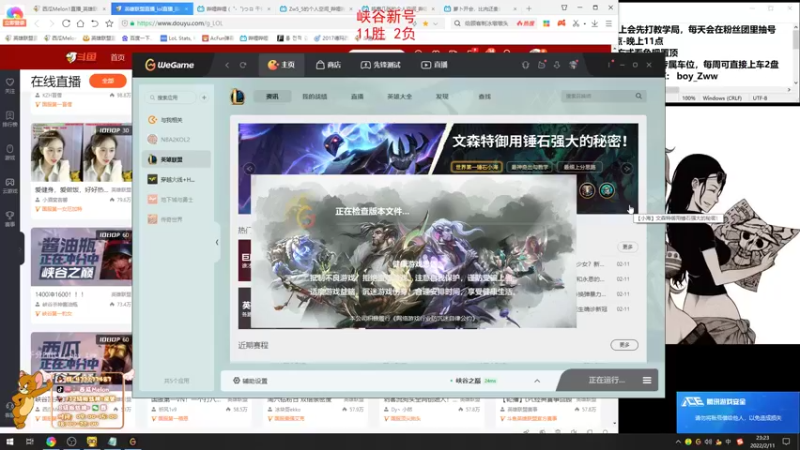Open the 酱油瓶 峡谷之巅 stream thumbnail
The width and height of the screenshot is (800, 450).
pyautogui.click(x=81, y=257)
